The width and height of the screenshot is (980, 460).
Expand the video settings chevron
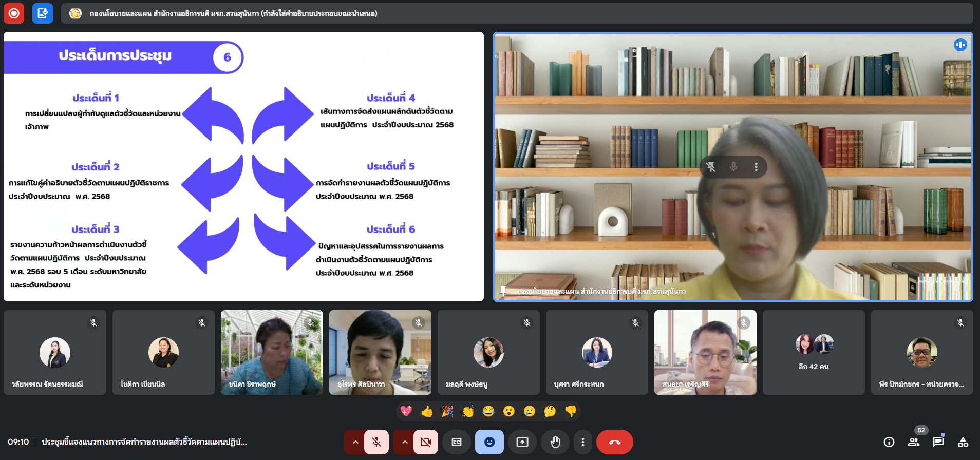[x=405, y=442]
